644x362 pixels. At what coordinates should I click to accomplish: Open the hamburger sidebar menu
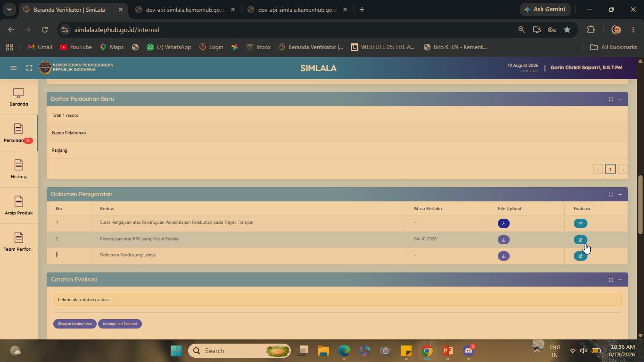click(x=14, y=68)
